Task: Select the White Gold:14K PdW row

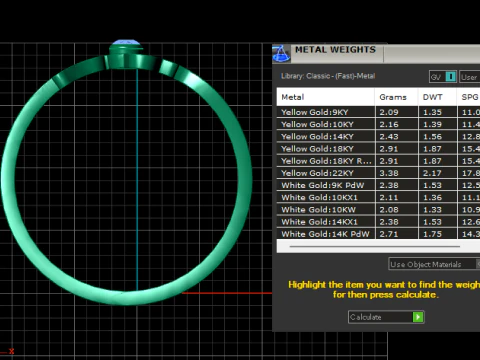Action: point(378,234)
